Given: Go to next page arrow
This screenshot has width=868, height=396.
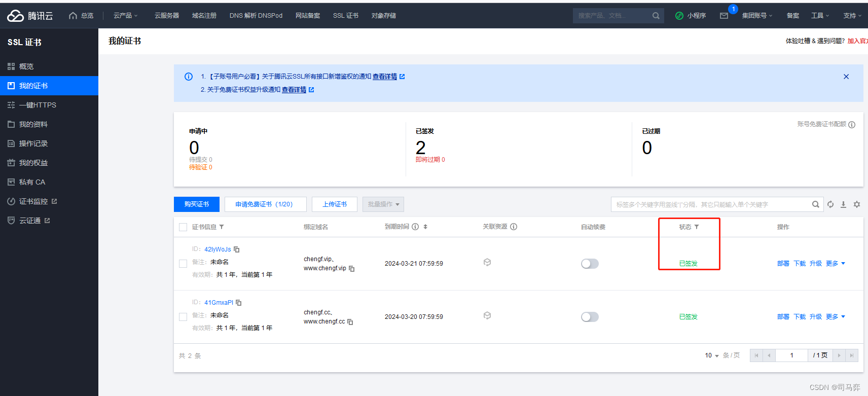Looking at the screenshot, I should click(x=839, y=355).
